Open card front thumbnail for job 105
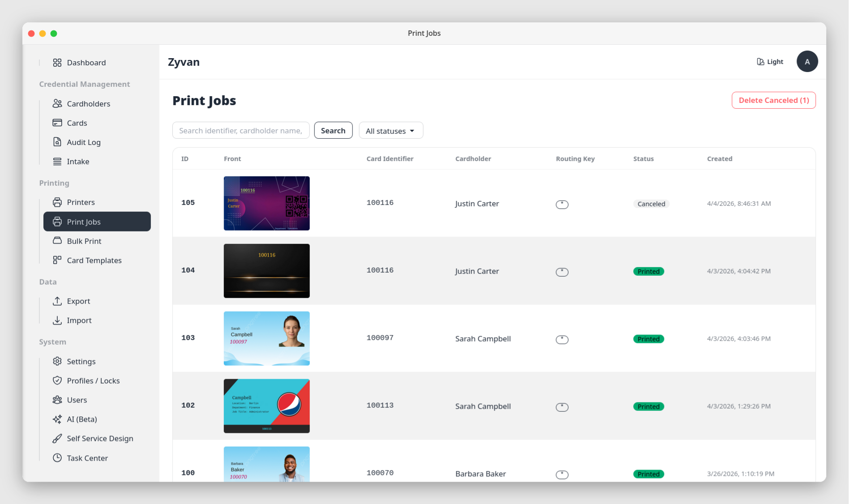849x504 pixels. tap(267, 203)
